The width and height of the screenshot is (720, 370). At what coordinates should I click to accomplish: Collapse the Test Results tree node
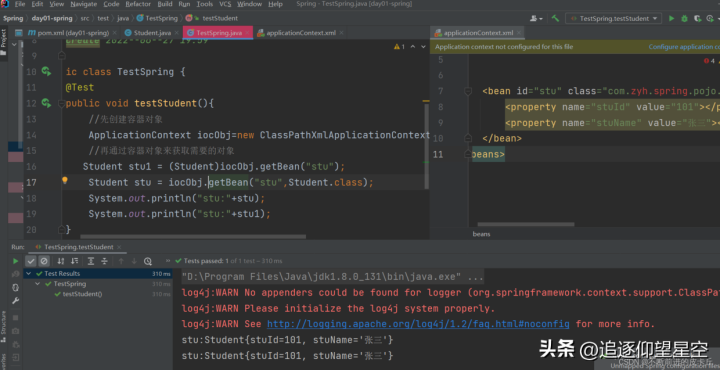pyautogui.click(x=29, y=274)
